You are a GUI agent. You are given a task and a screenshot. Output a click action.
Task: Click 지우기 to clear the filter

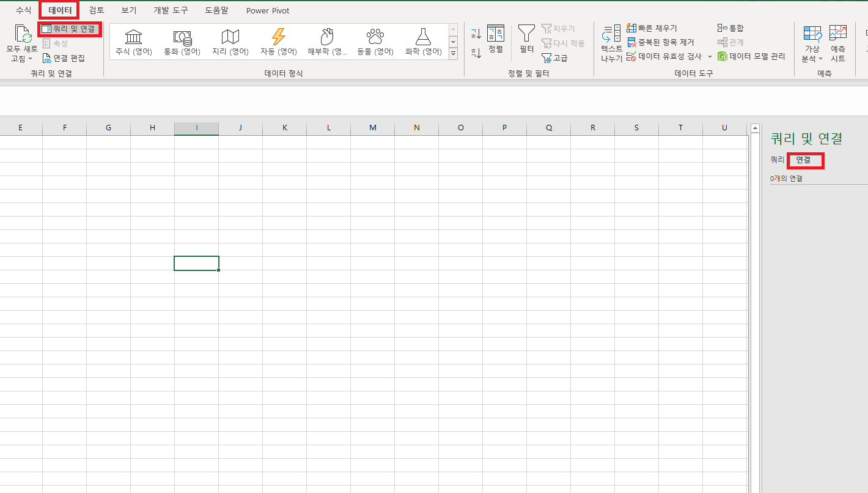[558, 29]
